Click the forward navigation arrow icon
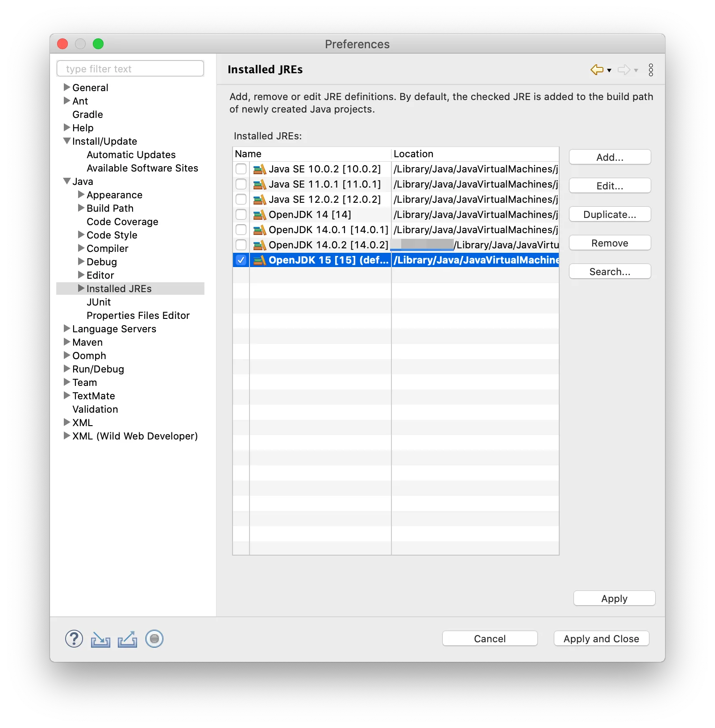The width and height of the screenshot is (715, 728). 624,70
